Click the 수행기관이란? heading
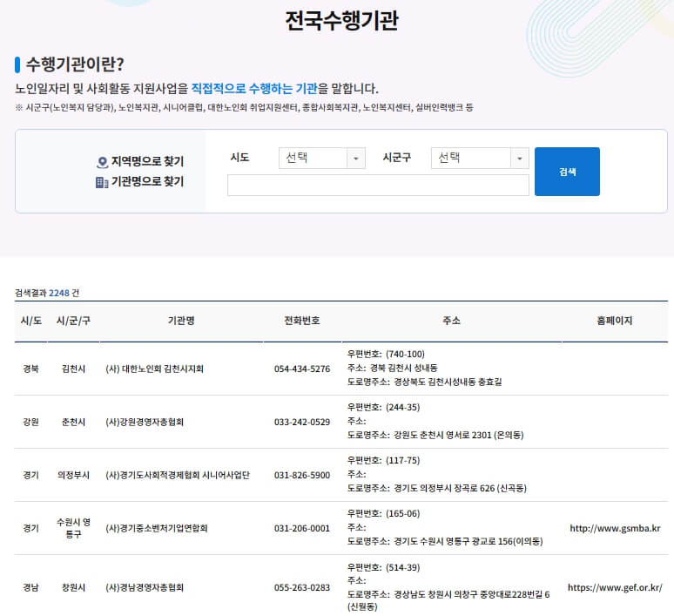 (75, 64)
